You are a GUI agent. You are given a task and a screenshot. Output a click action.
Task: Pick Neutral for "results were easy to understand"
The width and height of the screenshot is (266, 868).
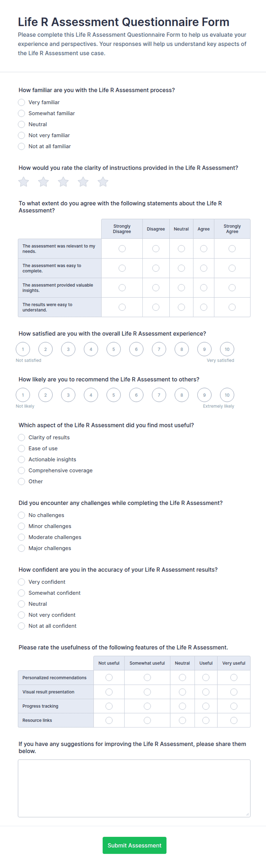[x=182, y=307]
